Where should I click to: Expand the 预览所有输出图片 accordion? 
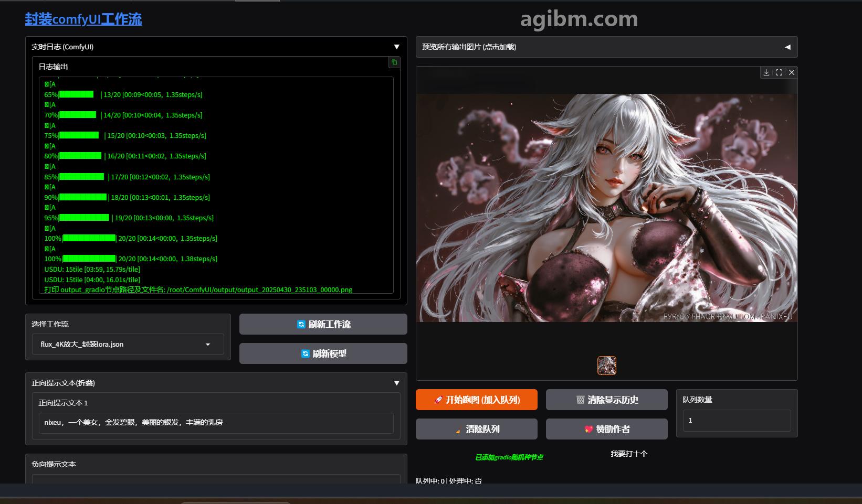tap(606, 47)
